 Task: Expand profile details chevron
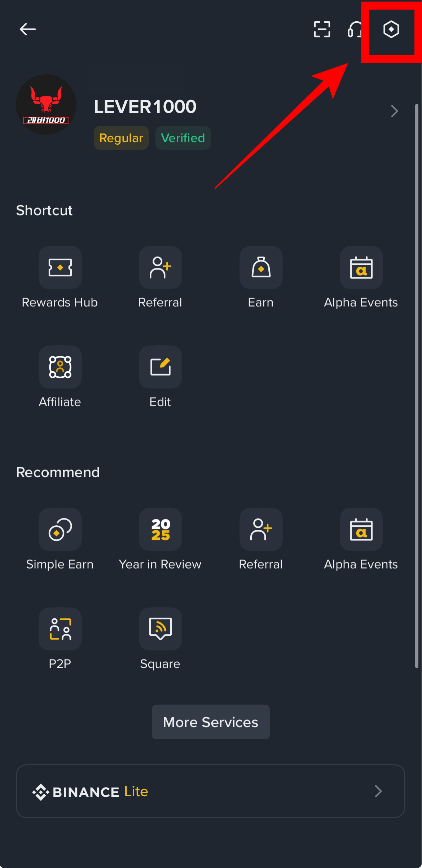(395, 111)
